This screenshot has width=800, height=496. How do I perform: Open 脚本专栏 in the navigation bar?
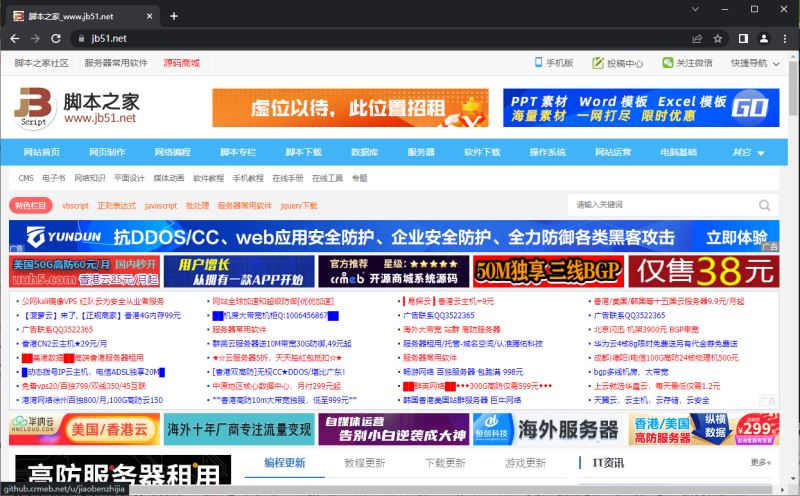tap(238, 152)
